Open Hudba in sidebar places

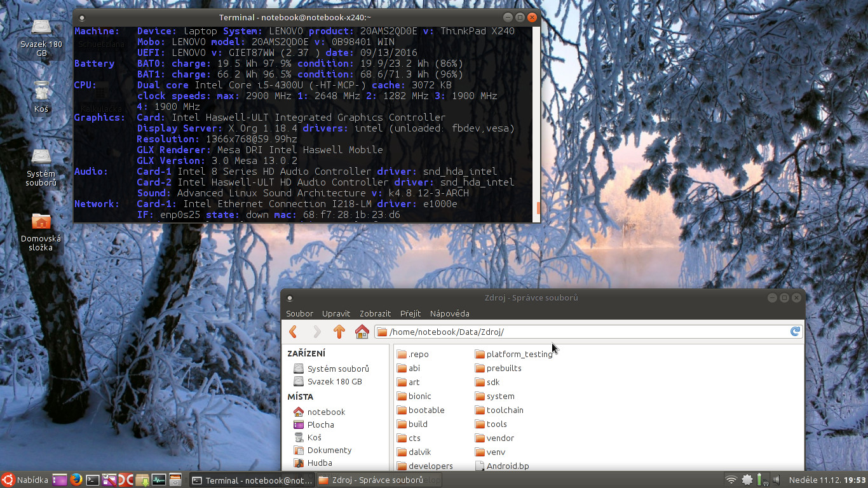point(313,463)
